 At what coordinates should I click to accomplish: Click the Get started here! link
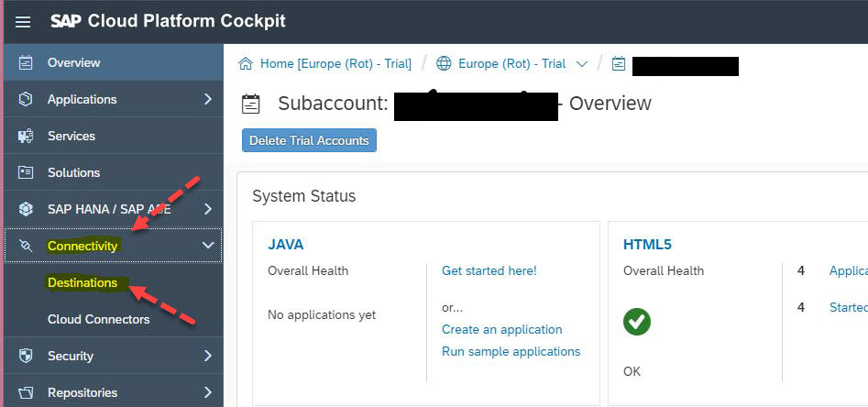tap(489, 270)
